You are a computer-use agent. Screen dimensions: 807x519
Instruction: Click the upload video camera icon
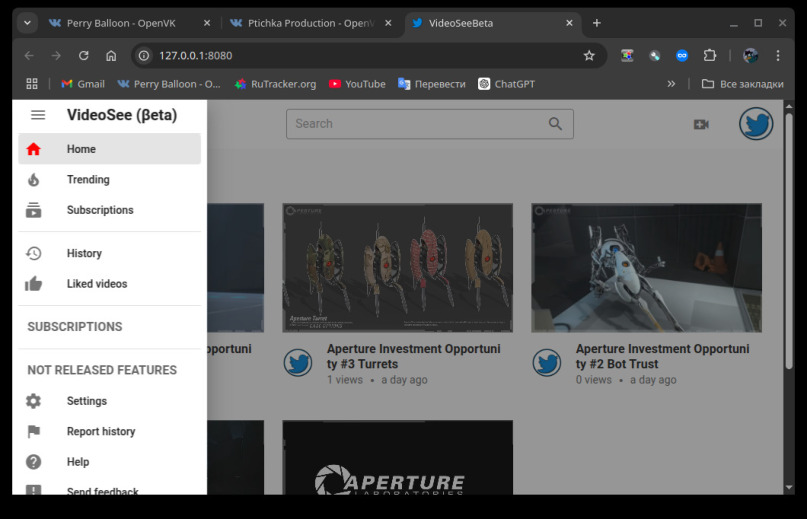pyautogui.click(x=701, y=124)
